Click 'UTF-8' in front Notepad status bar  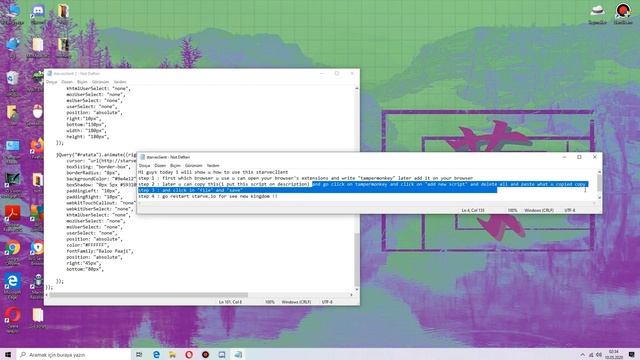pos(570,210)
